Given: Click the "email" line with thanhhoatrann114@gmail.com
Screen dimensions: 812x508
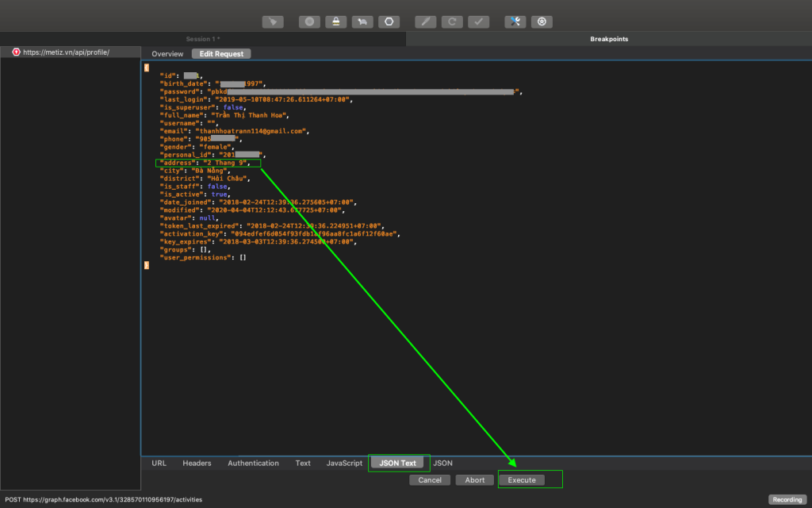Looking at the screenshot, I should [x=235, y=131].
